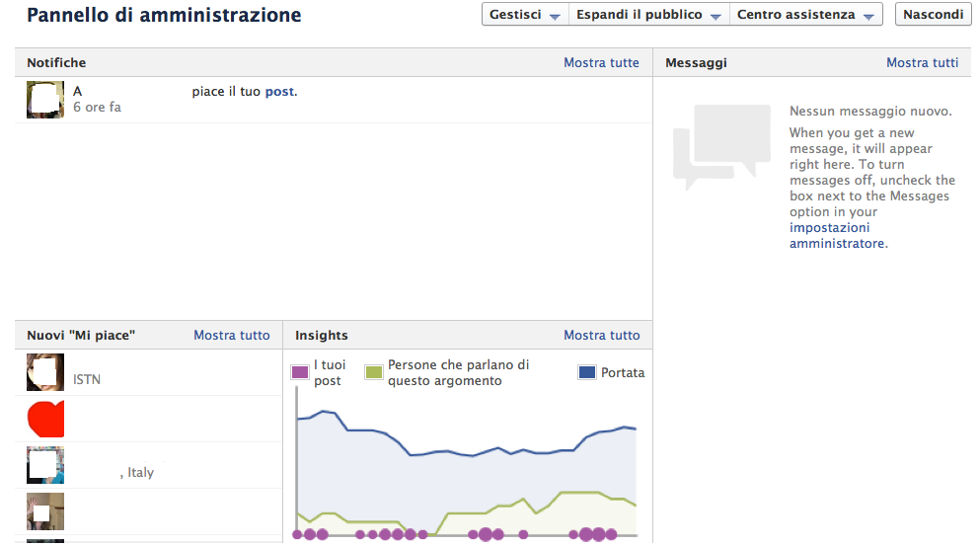This screenshot has width=980, height=547.
Task: Show all new likes via Mostra tutto
Action: point(231,335)
